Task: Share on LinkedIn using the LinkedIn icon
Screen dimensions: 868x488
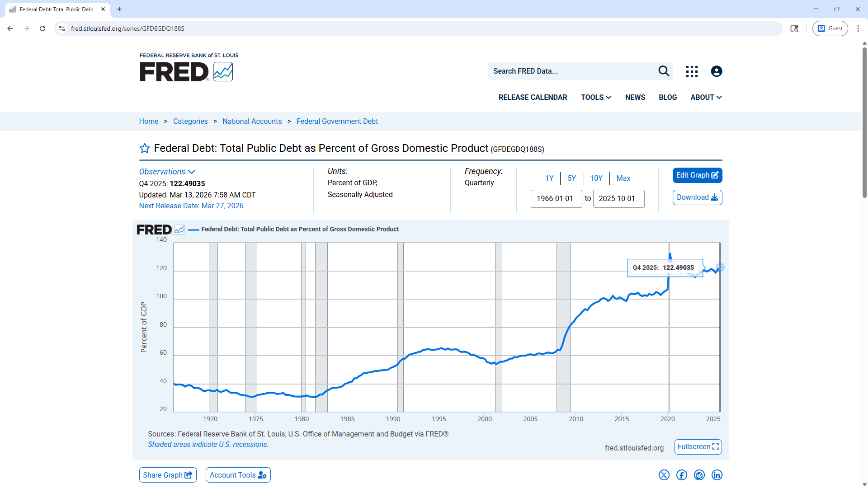Action: click(x=717, y=475)
